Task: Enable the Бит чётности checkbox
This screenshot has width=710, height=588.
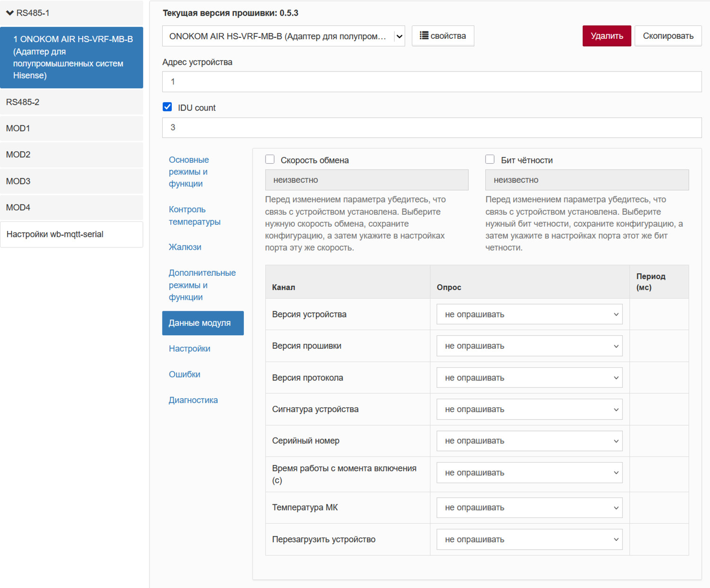Action: click(490, 159)
